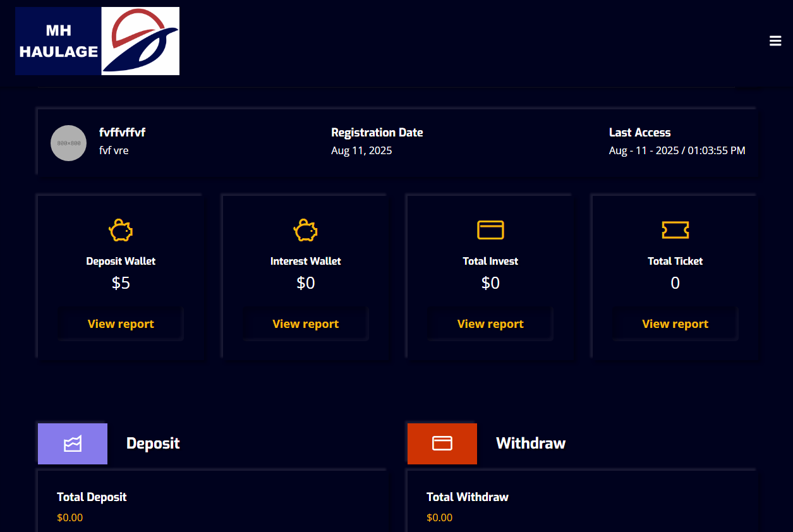View report for Total Invest
Viewport: 793px width, 532px height.
tap(490, 324)
